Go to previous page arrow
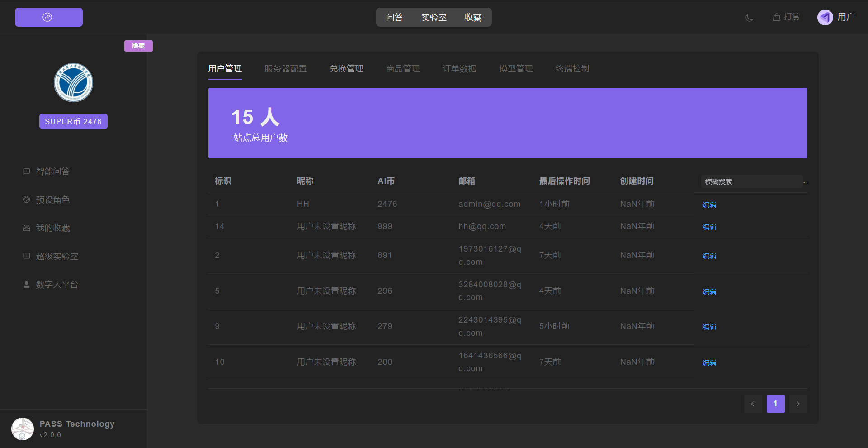868x448 pixels. [x=753, y=404]
